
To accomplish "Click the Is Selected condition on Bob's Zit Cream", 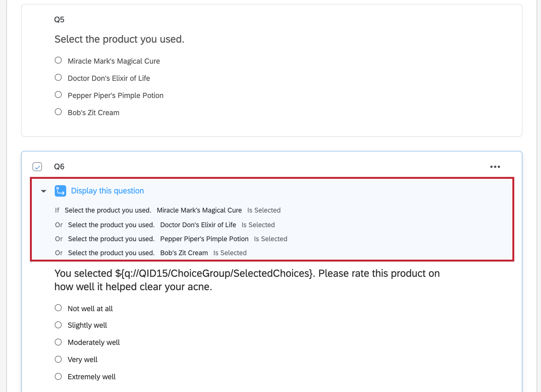I will 230,253.
